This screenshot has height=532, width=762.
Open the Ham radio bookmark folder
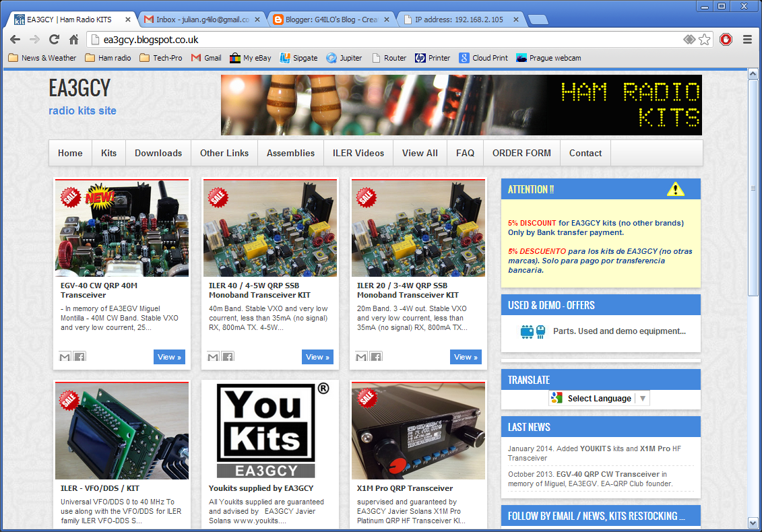click(108, 58)
